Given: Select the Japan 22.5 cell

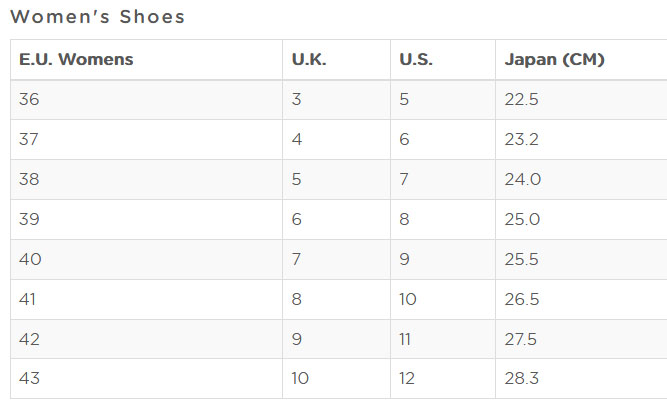Looking at the screenshot, I should click(x=522, y=100).
